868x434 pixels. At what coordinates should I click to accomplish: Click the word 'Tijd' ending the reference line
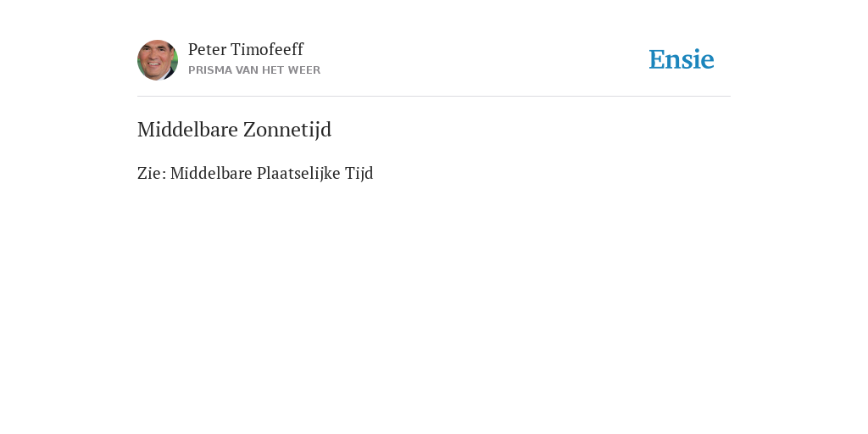click(x=359, y=173)
